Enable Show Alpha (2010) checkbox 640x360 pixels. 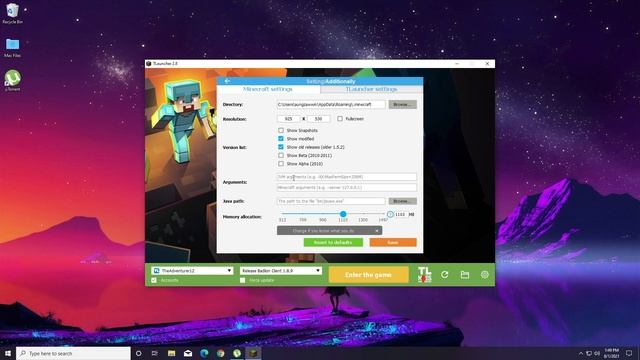[281, 164]
